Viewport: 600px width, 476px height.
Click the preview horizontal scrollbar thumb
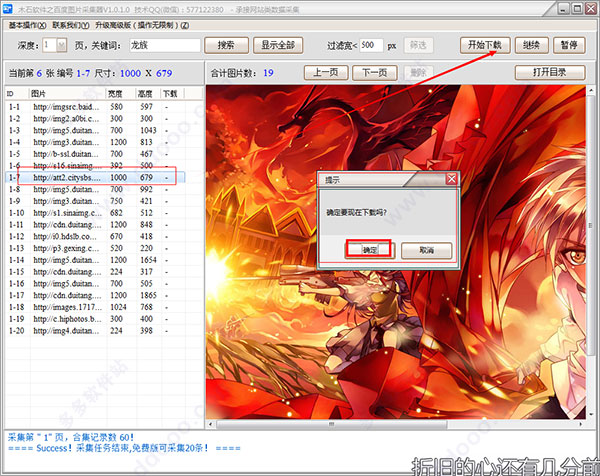click(x=332, y=424)
